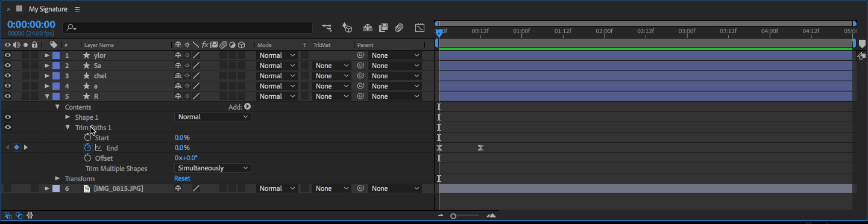This screenshot has width=868, height=224.
Task: Click the Add shape contents arrow
Action: pos(247,107)
